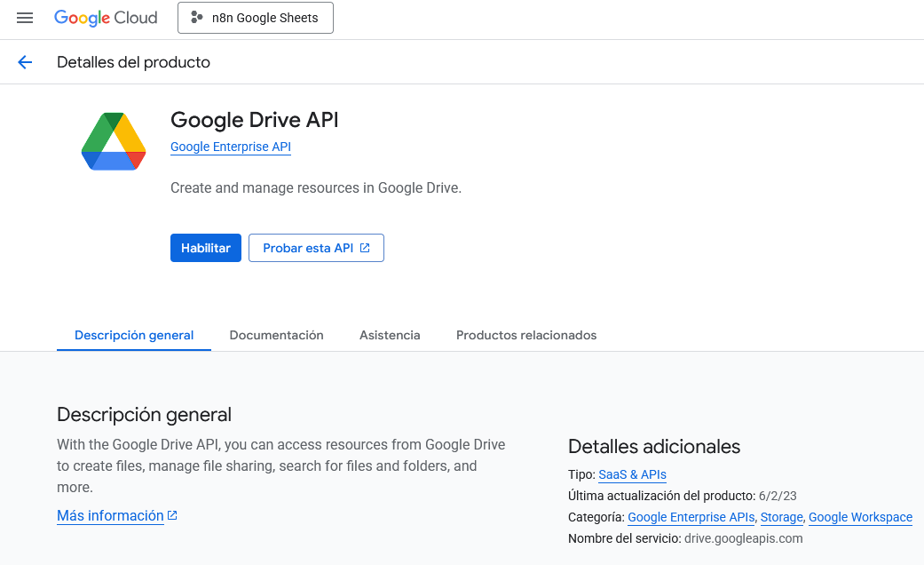
Task: Open the Google Workspace category link
Action: (859, 517)
